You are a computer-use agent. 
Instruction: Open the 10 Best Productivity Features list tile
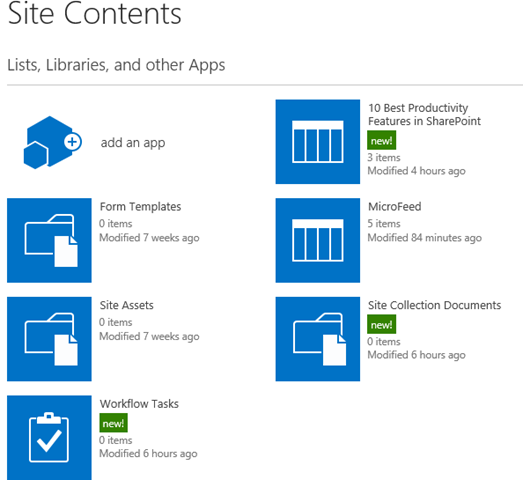[x=318, y=141]
